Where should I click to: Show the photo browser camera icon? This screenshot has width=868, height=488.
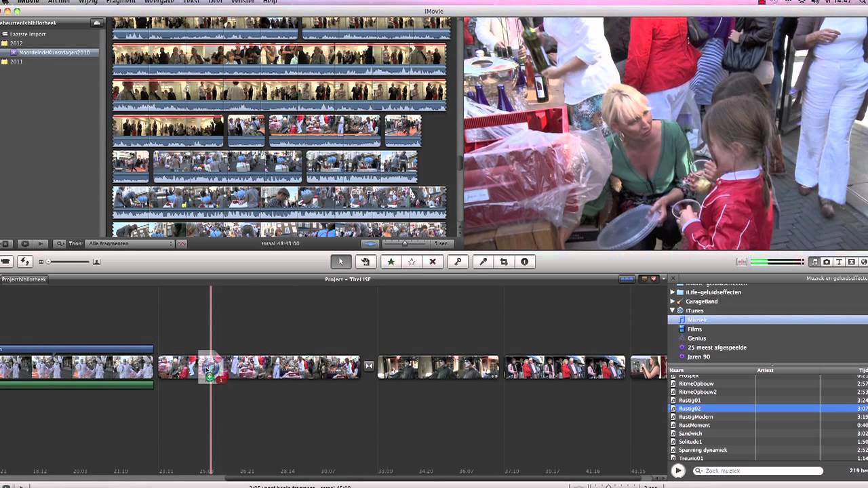click(x=826, y=262)
